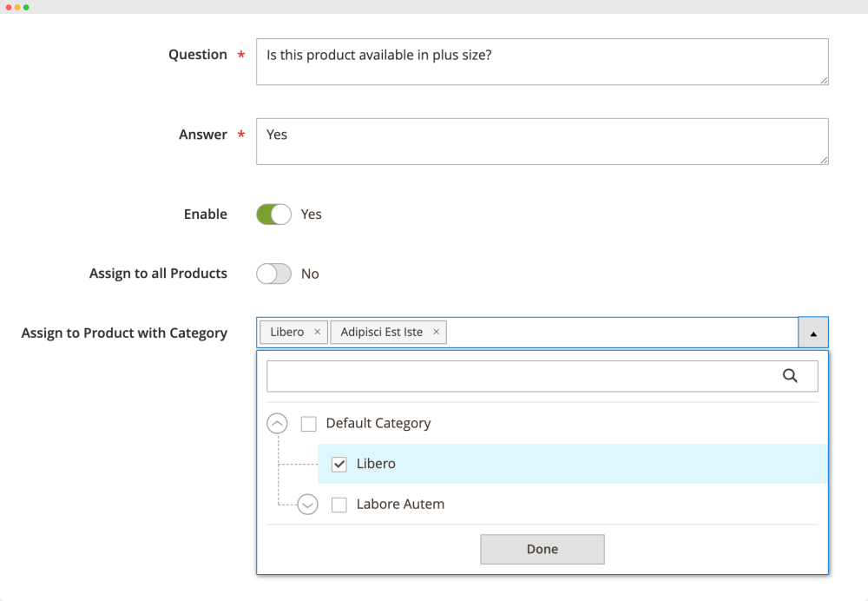Image resolution: width=868 pixels, height=601 pixels.
Task: Expand the Labore Autem subcategories
Action: click(x=308, y=504)
